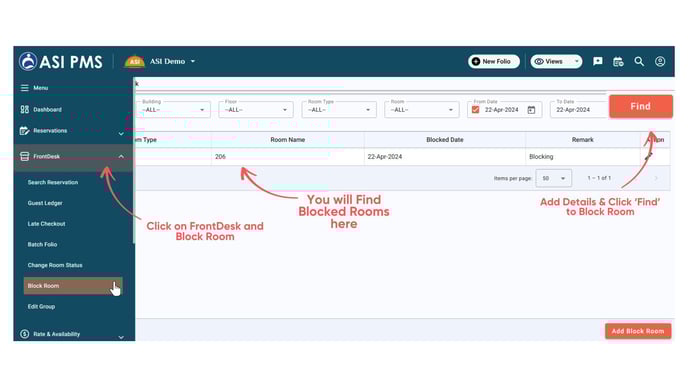The image size is (688, 387).
Task: Click the Find button
Action: click(x=641, y=106)
